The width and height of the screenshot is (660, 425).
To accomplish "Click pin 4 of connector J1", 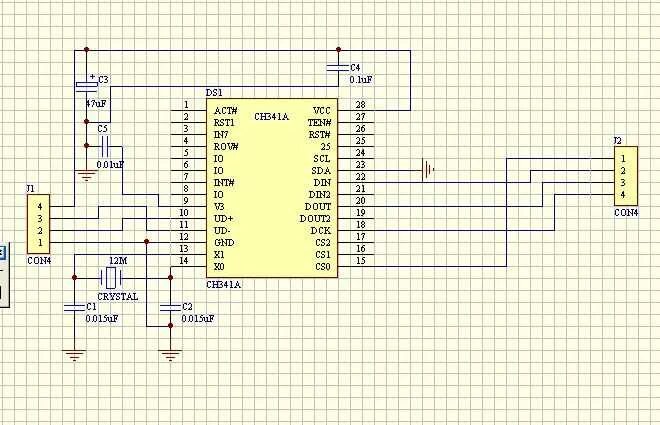I will pyautogui.click(x=40, y=207).
